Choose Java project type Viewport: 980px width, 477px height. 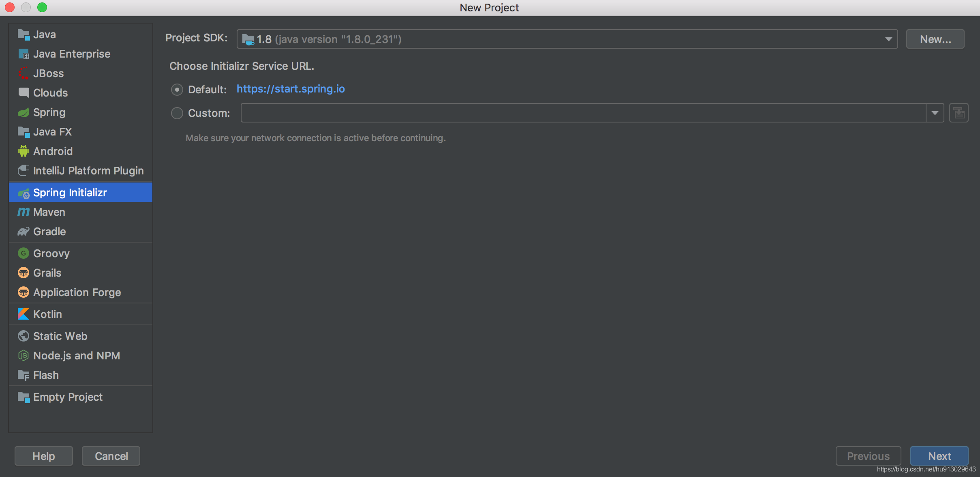pyautogui.click(x=81, y=34)
